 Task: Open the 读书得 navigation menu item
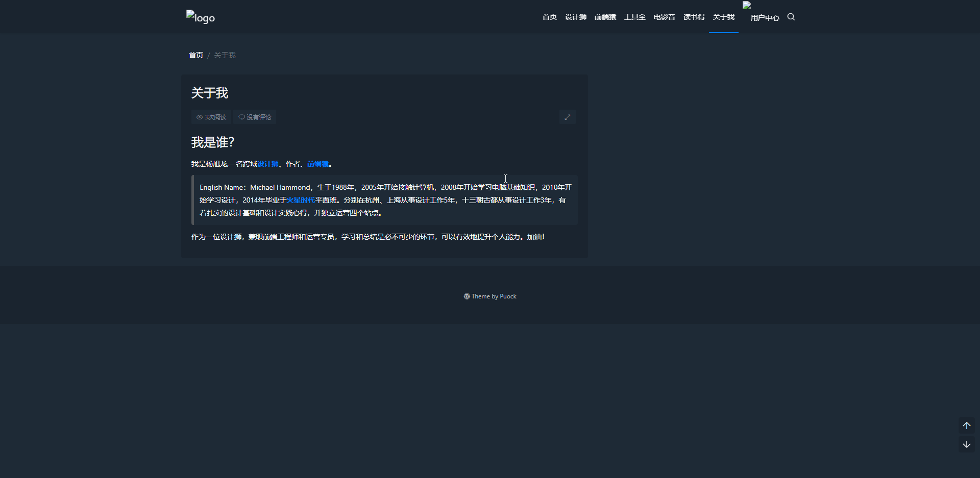(694, 17)
